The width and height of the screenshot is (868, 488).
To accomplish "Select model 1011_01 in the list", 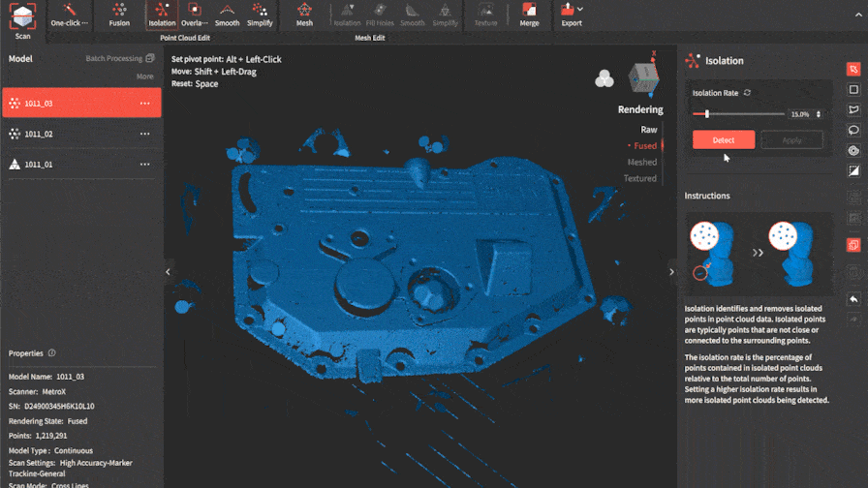I will [x=39, y=165].
